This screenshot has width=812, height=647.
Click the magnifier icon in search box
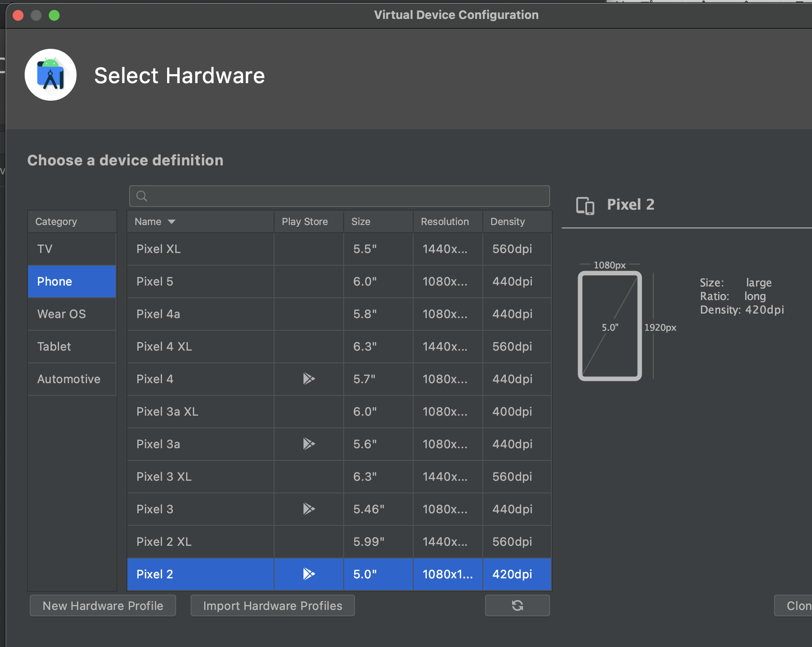tap(142, 196)
